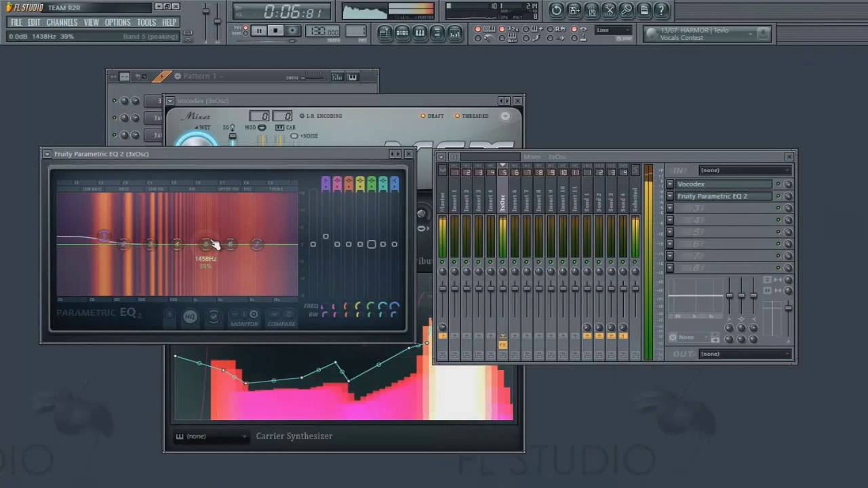Click the 3xOsc track volume fader
This screenshot has height=488, width=868.
[502, 288]
